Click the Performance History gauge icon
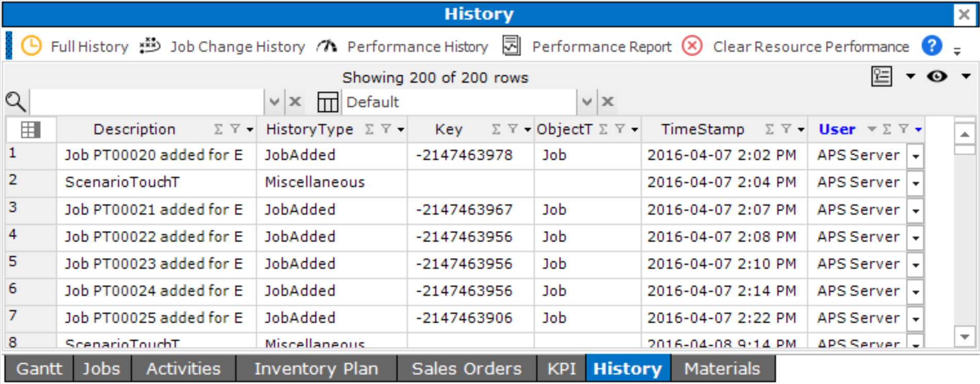The image size is (980, 384). coord(326,46)
